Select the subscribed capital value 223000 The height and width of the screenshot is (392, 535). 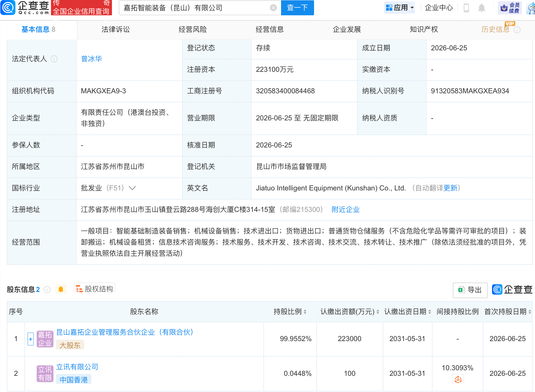(349, 339)
